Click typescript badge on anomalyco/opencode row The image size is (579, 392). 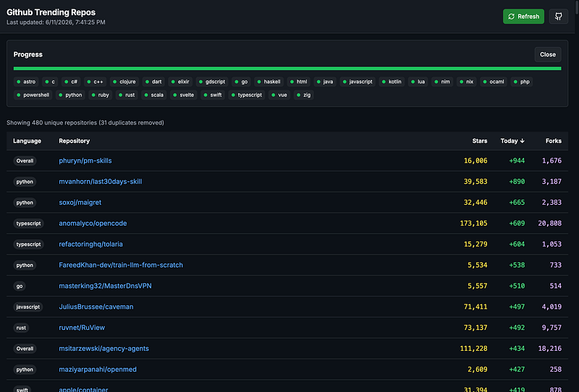pyautogui.click(x=28, y=223)
